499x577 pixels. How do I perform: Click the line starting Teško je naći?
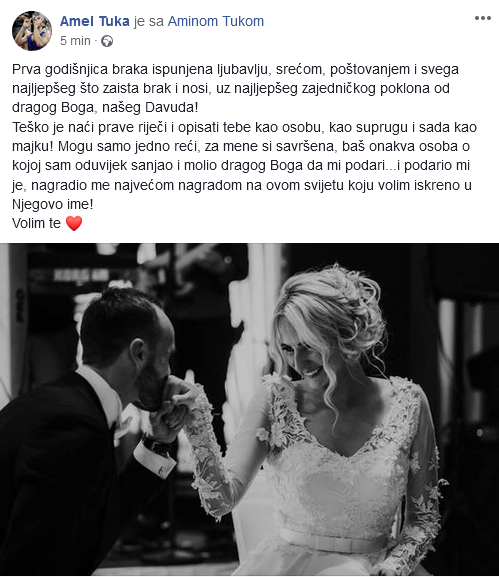(x=244, y=127)
